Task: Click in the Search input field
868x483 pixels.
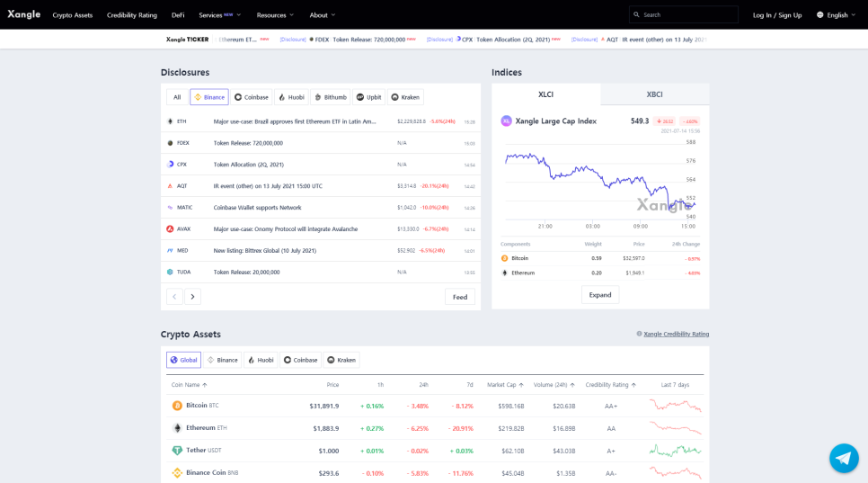Action: pos(684,15)
